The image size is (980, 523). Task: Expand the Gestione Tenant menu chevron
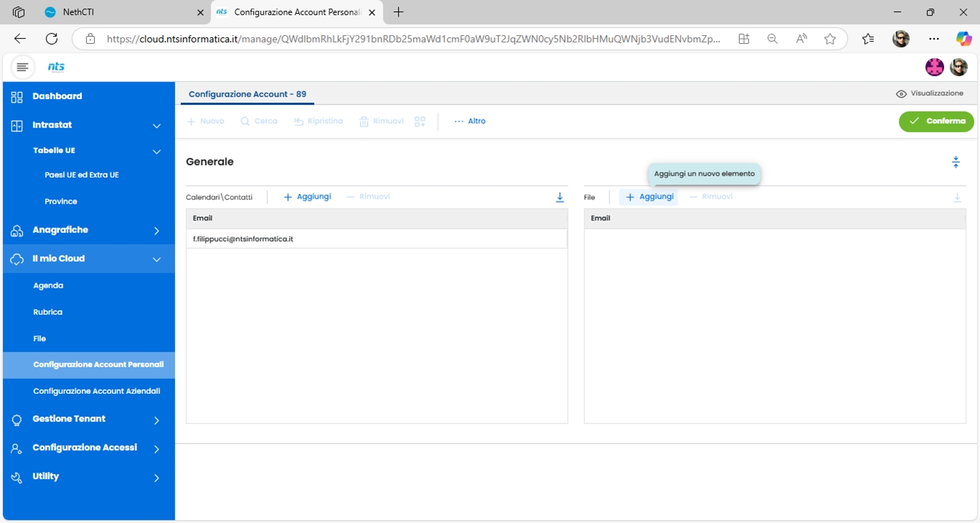(156, 420)
